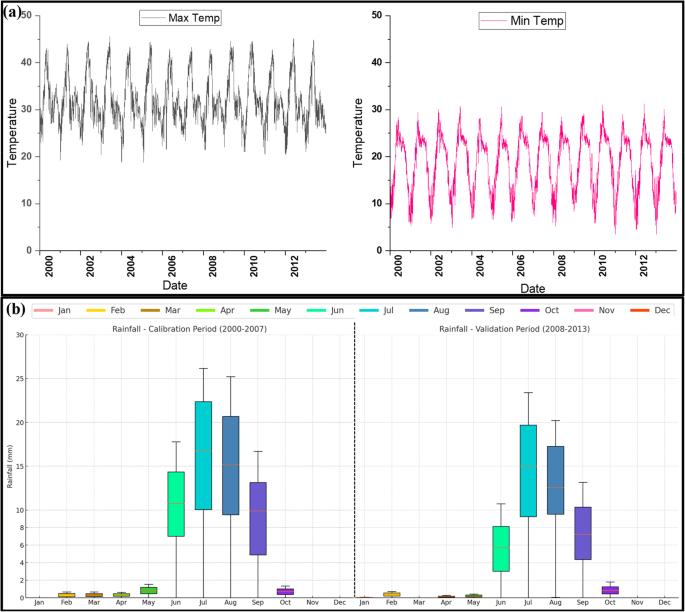
Task: Select the panel label (b)
Action: coord(15,310)
